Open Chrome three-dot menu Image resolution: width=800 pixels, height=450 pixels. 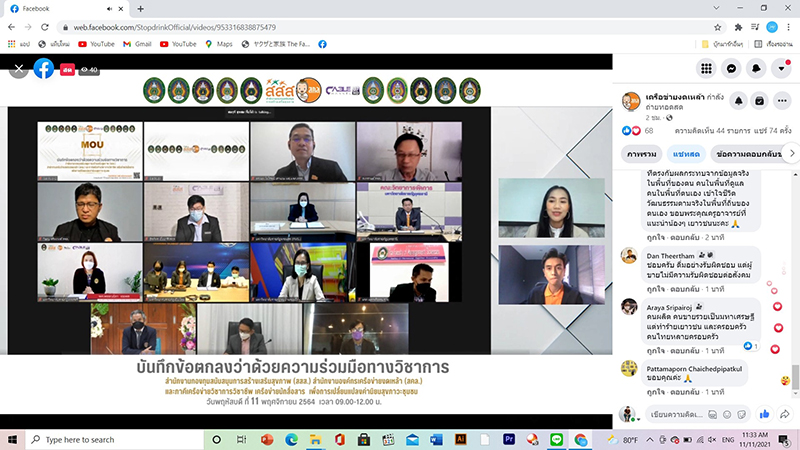(x=788, y=27)
